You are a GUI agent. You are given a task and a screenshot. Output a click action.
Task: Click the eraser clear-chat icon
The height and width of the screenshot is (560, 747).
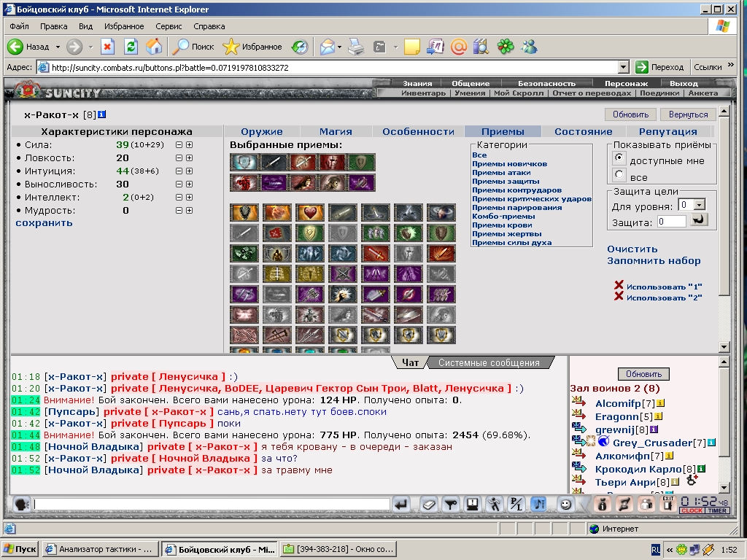click(x=429, y=505)
